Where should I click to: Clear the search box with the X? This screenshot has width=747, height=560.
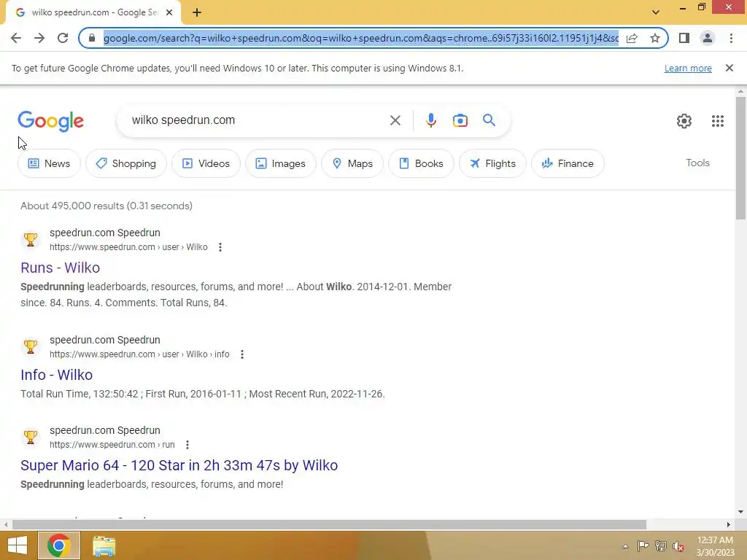395,120
